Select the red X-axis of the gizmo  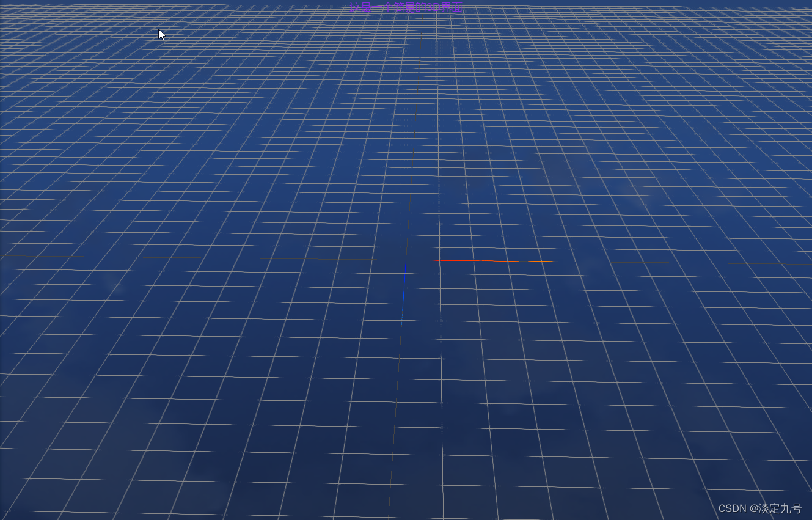pyautogui.click(x=458, y=260)
